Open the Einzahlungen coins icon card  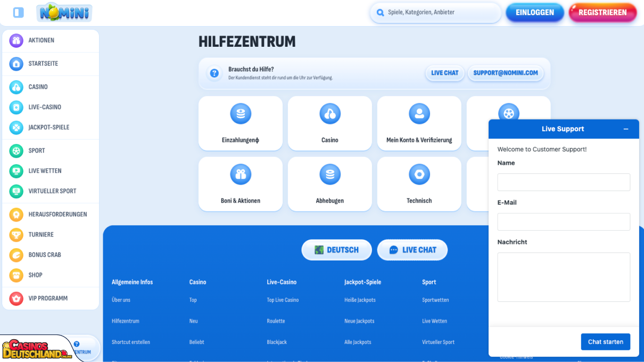241,114
